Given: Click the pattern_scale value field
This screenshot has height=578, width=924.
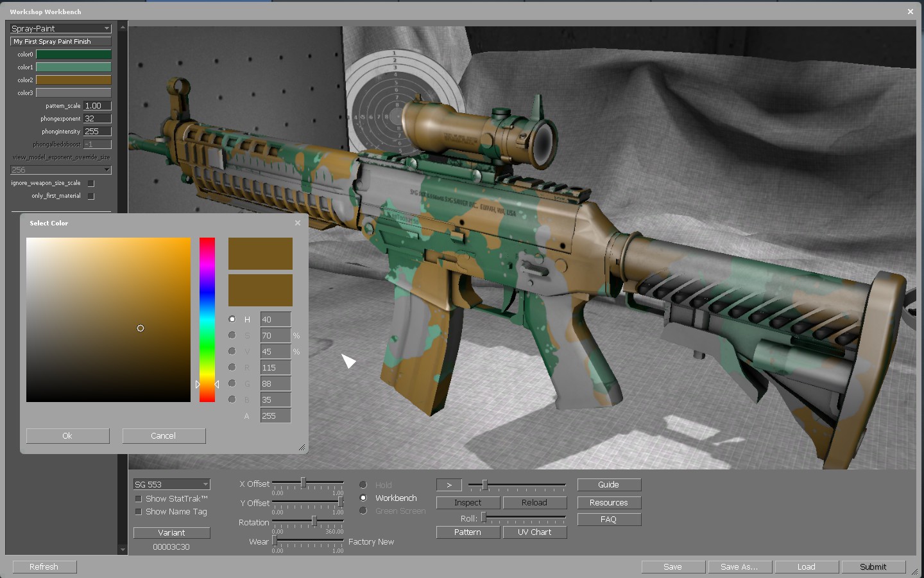Looking at the screenshot, I should click(98, 106).
